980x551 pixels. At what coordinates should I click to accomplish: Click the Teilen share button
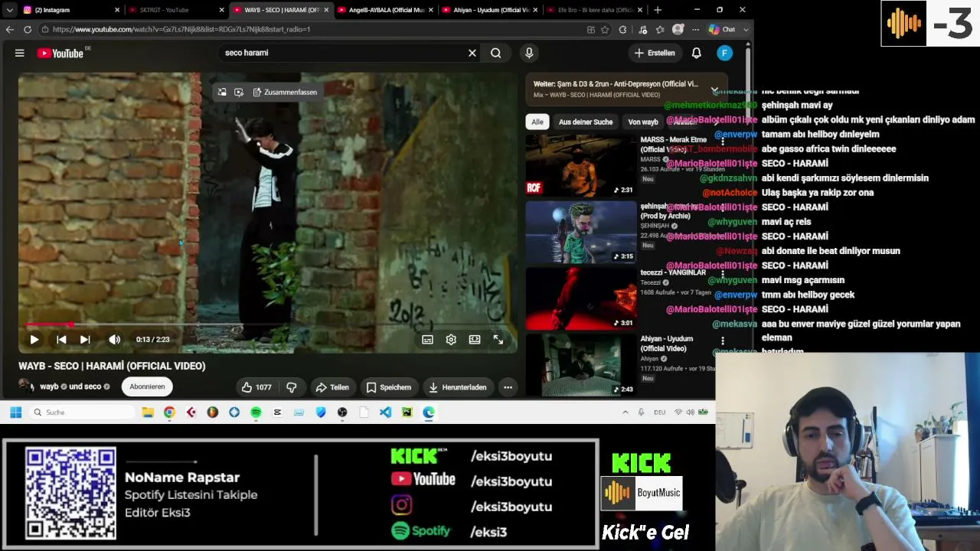(332, 387)
